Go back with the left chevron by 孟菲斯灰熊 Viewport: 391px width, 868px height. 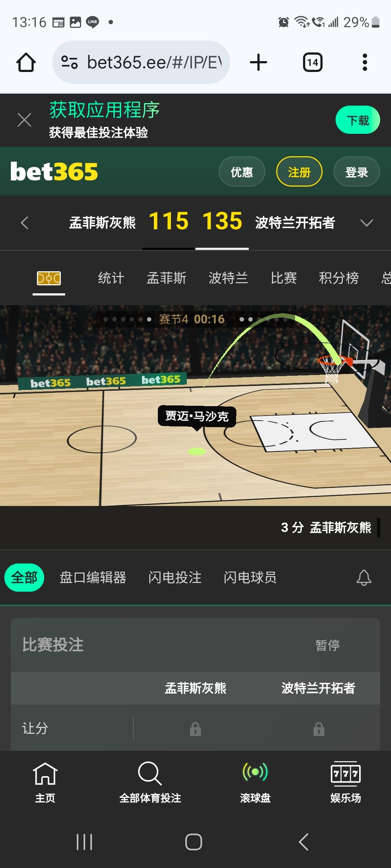point(25,223)
